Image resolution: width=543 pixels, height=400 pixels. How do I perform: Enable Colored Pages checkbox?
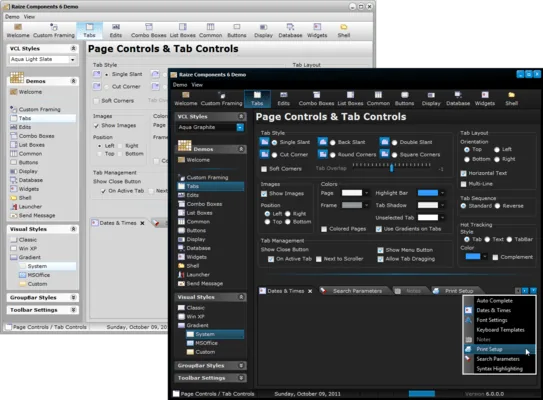point(324,229)
